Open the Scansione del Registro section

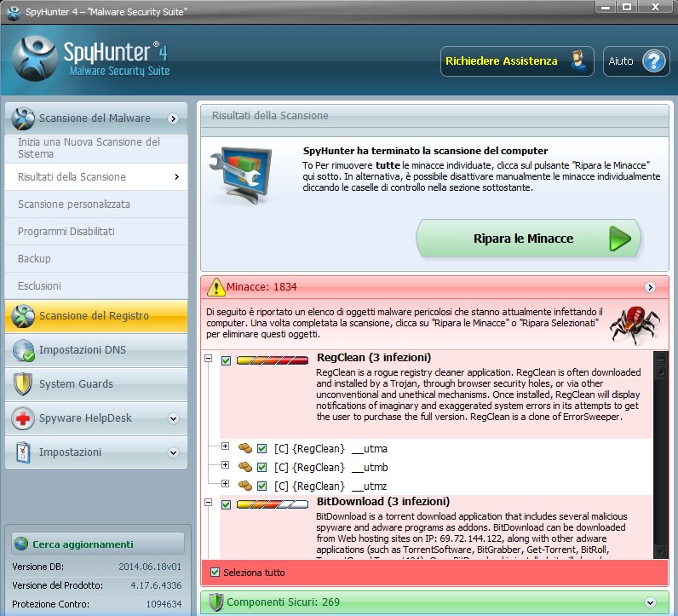click(x=96, y=316)
